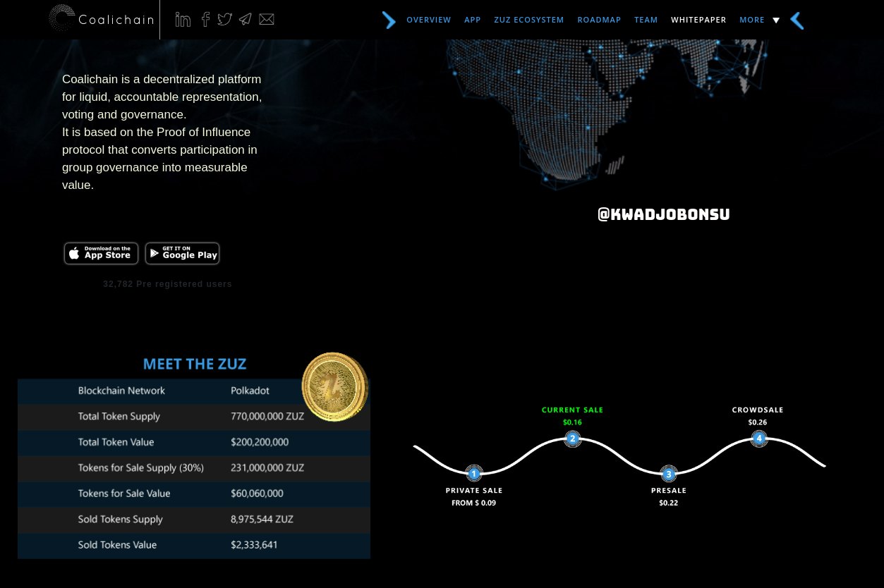Open the LinkedIn social icon
Image resolution: width=884 pixels, height=588 pixels.
click(x=183, y=20)
